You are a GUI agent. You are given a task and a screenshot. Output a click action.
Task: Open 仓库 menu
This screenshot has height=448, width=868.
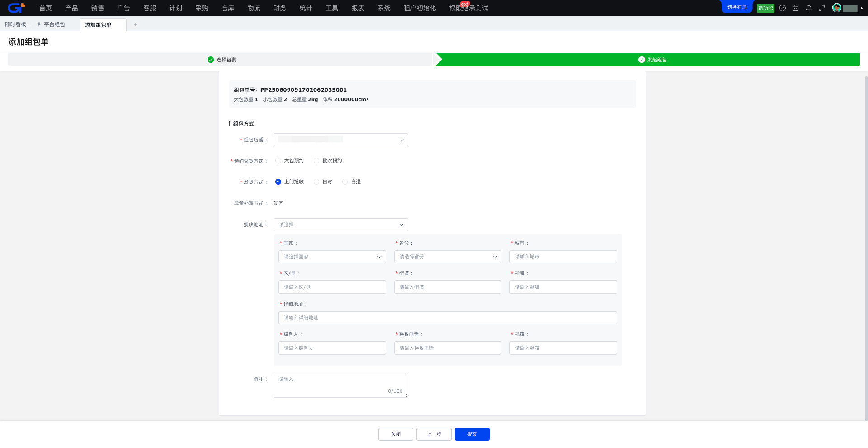pos(228,8)
